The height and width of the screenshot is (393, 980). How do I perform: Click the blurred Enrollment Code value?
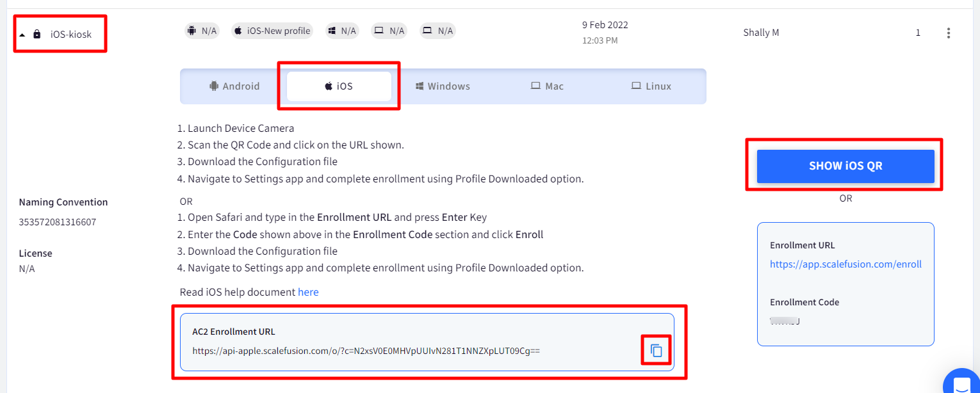[x=785, y=320]
